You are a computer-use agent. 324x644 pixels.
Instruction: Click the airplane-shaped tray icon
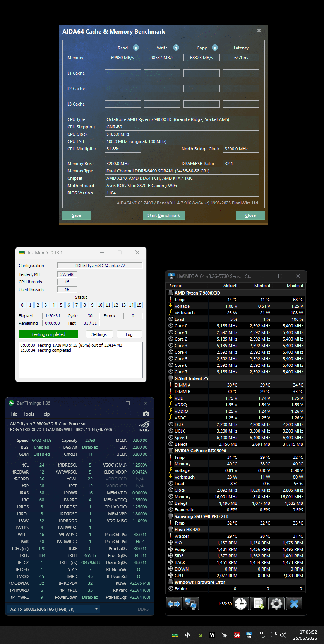pos(225,635)
